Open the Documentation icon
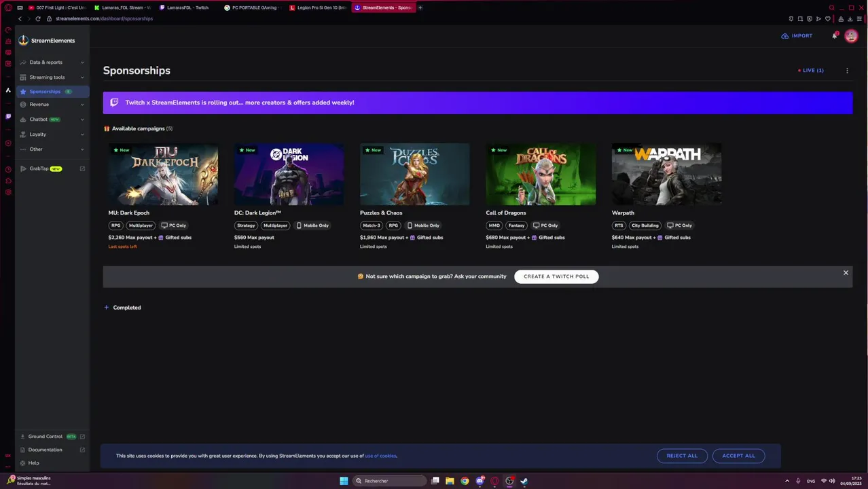 [22, 450]
